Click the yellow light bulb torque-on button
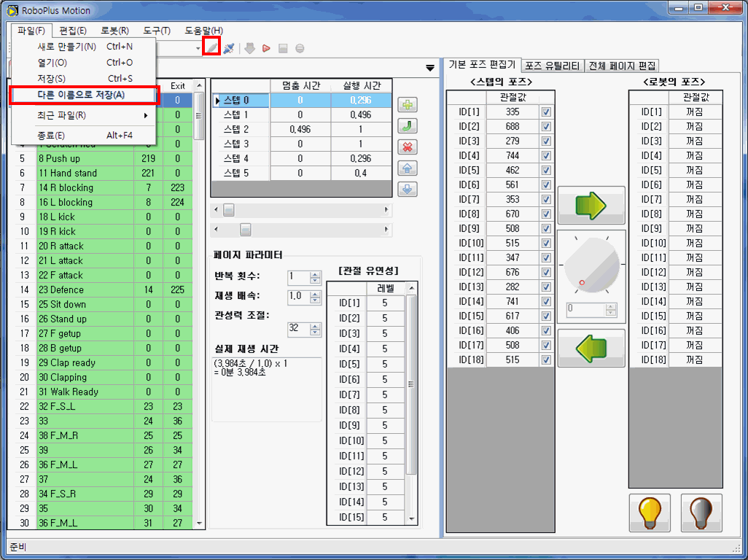The image size is (748, 560). point(649,512)
